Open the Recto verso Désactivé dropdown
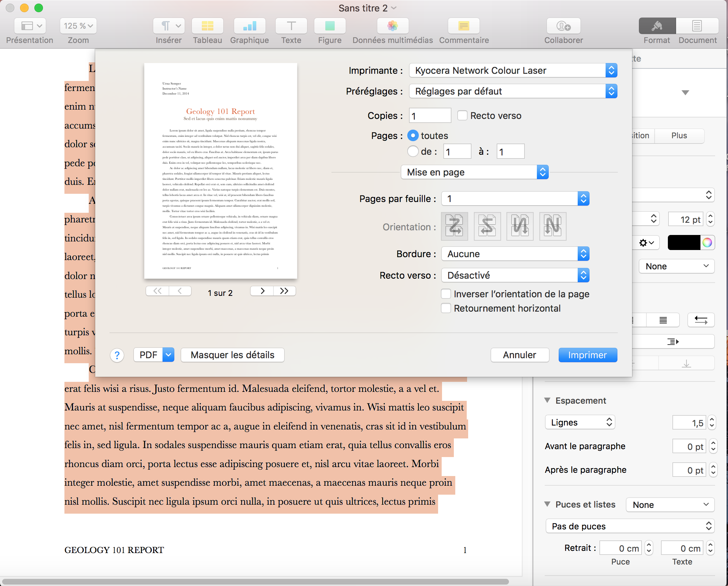Image resolution: width=728 pixels, height=586 pixels. tap(515, 275)
